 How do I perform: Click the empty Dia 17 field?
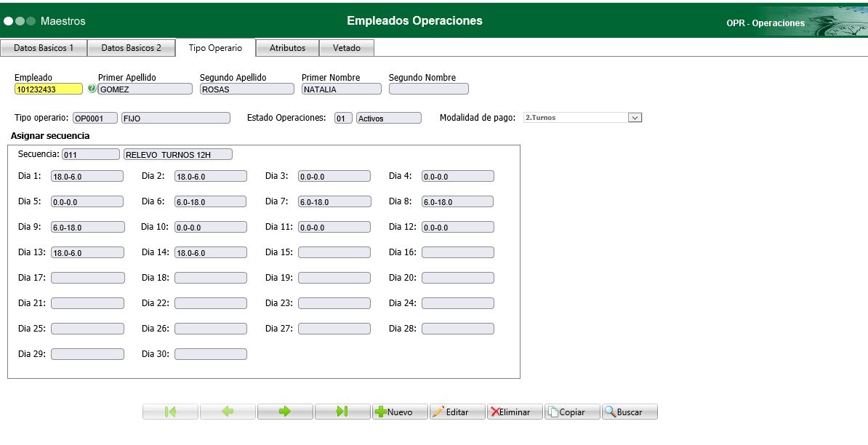pyautogui.click(x=87, y=278)
